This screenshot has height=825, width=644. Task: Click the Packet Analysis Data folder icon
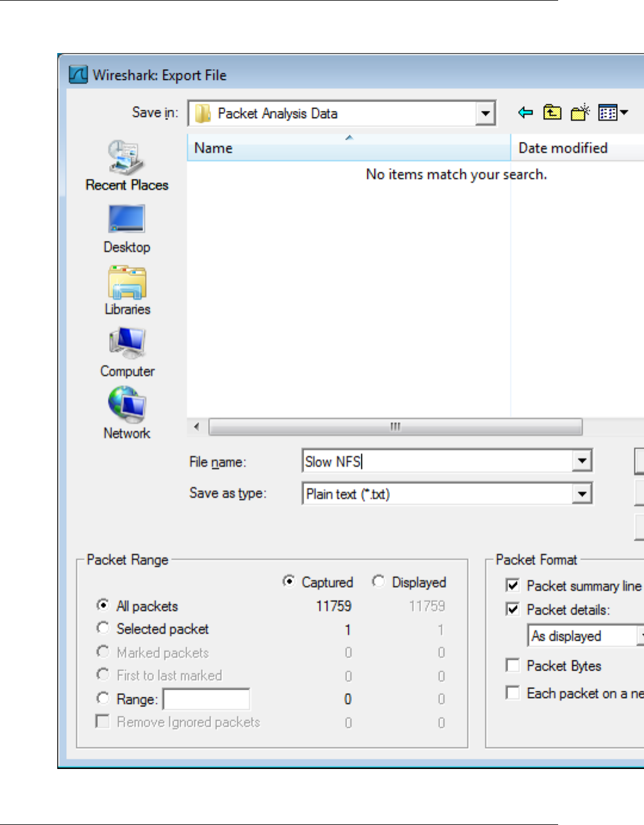203,113
